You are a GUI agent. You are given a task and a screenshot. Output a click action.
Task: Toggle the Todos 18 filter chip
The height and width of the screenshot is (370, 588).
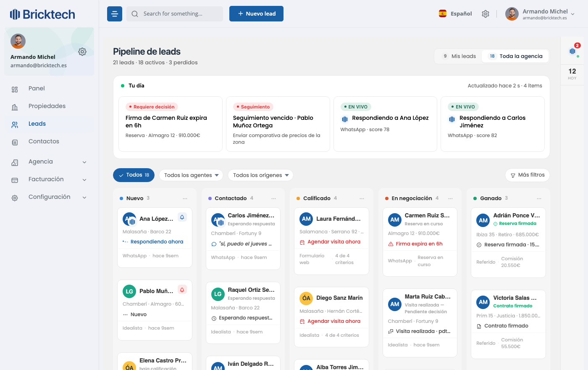(134, 175)
